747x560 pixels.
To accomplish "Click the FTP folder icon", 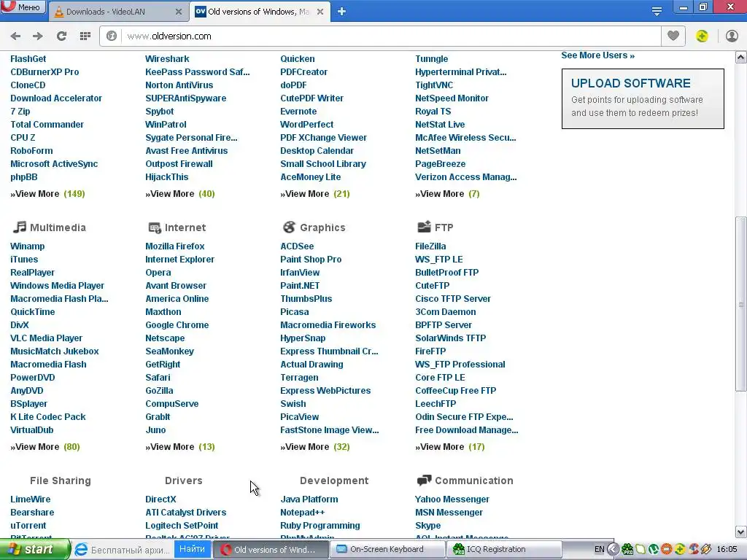I will pos(424,227).
